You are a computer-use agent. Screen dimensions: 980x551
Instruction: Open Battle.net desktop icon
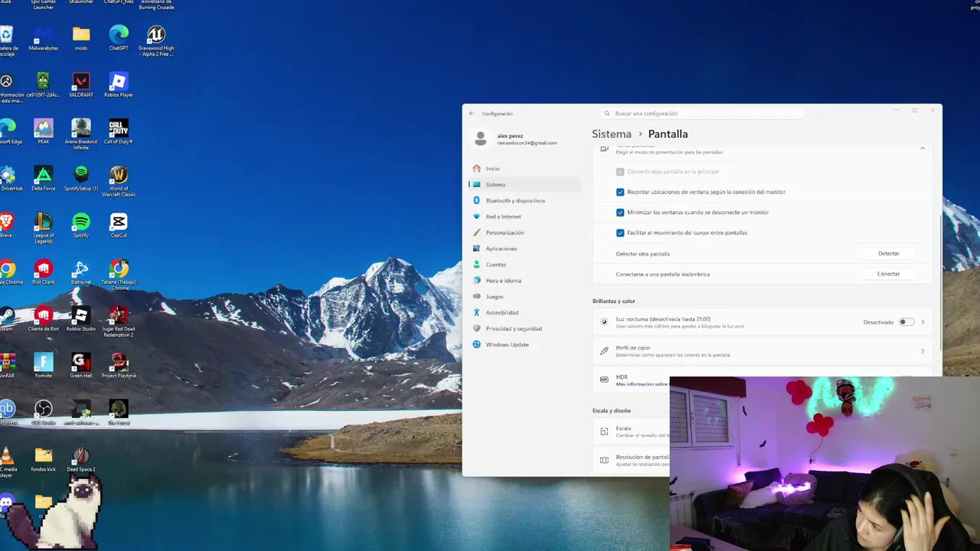point(81,272)
